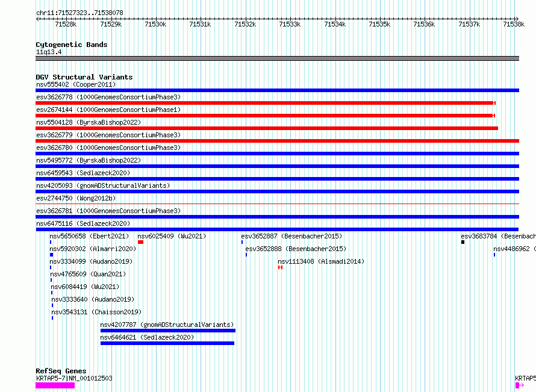Click the nsv4205093 (gnomADStructuralVariants) label
Screen dimensions: 536x392
(103, 185)
